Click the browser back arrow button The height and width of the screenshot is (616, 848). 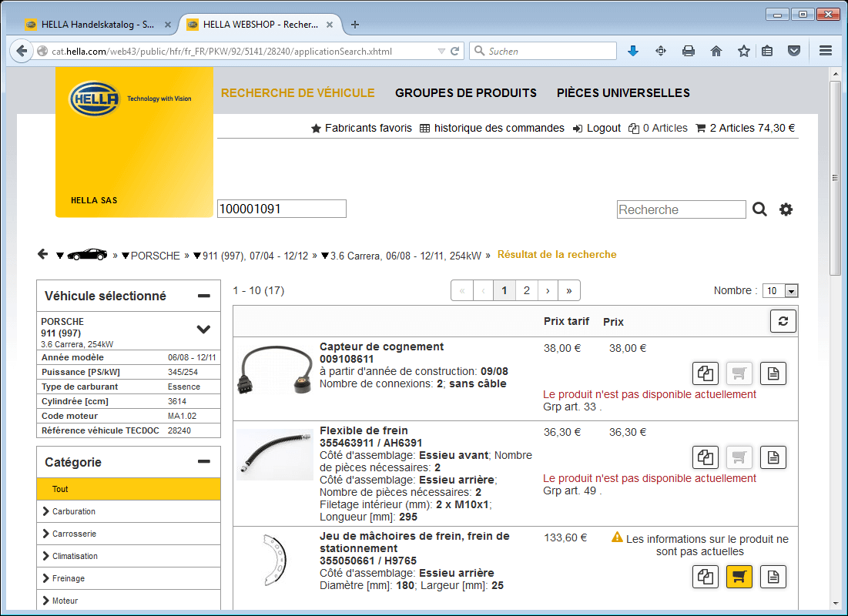pos(22,52)
